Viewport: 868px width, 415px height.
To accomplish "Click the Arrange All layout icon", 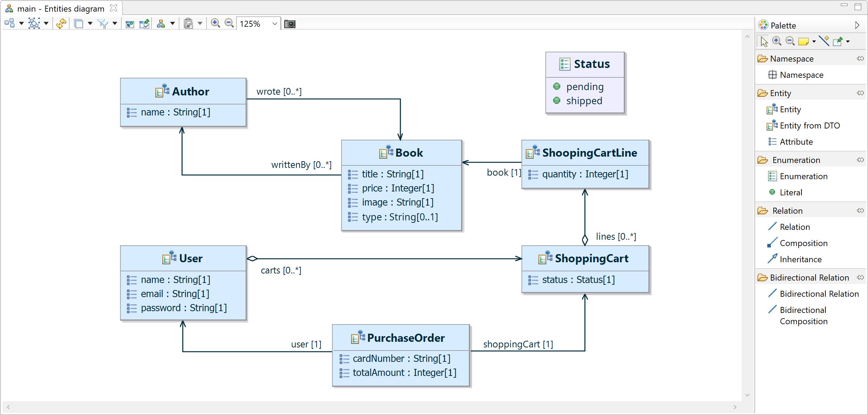I will point(10,24).
